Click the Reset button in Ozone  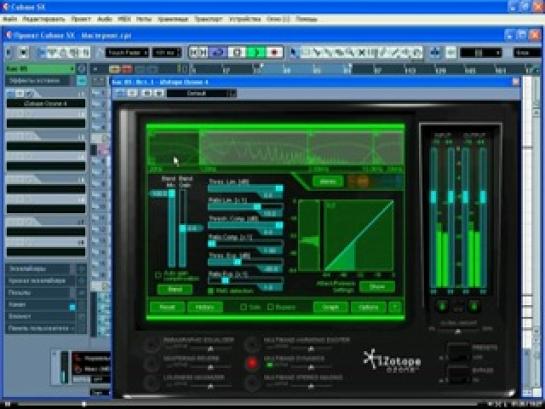click(x=167, y=307)
